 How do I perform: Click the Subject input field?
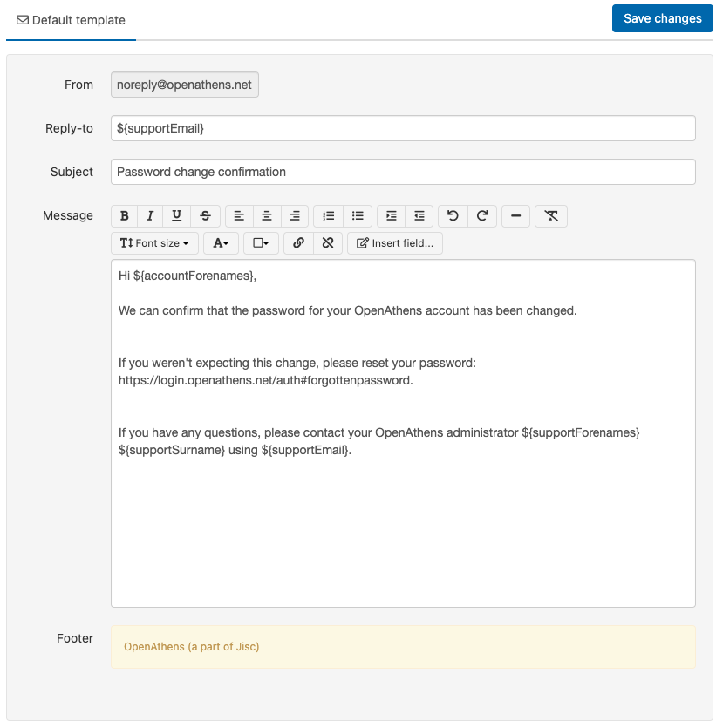coord(403,172)
